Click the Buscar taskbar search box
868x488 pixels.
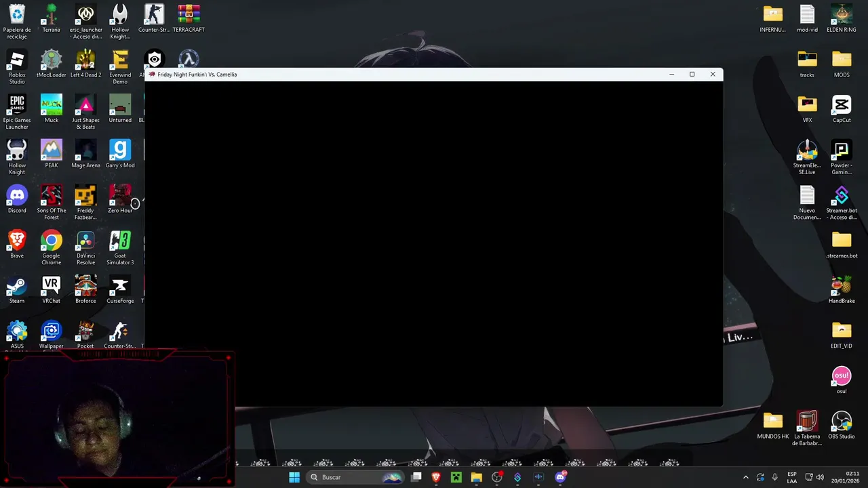356,477
